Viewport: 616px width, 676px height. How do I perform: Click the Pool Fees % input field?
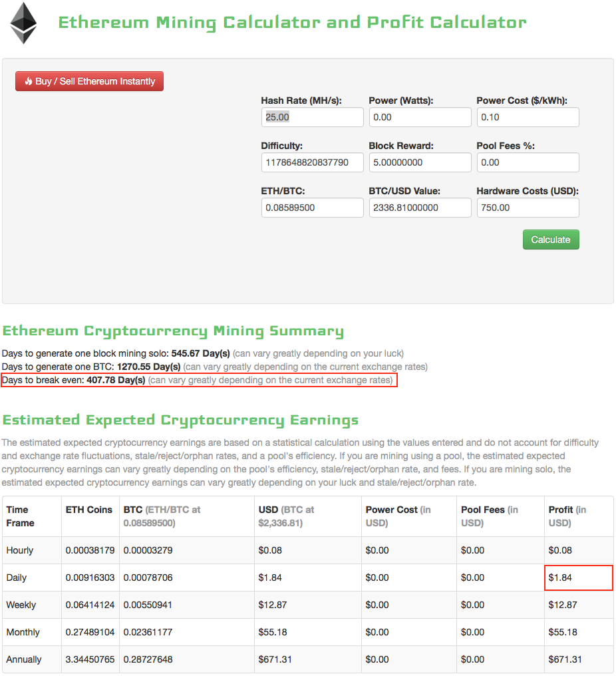(528, 162)
